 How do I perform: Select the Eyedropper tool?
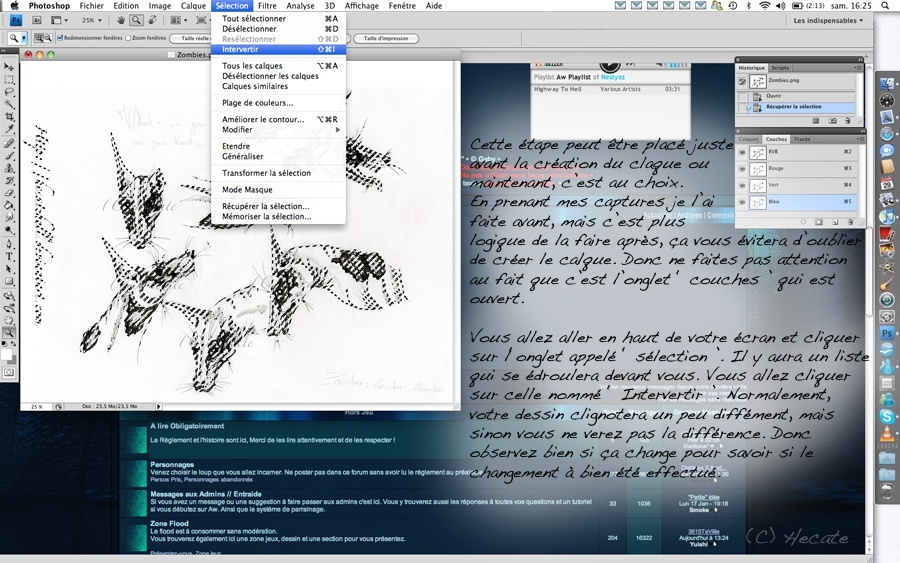click(9, 130)
